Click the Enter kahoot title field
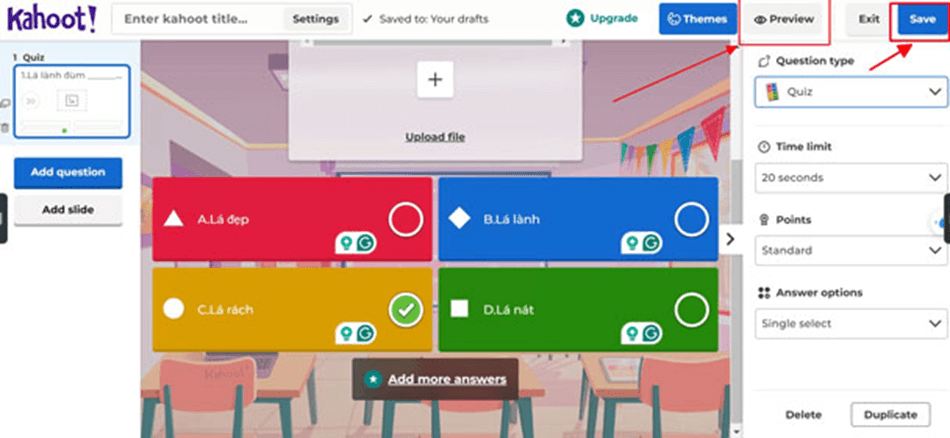950x438 pixels. (198, 19)
